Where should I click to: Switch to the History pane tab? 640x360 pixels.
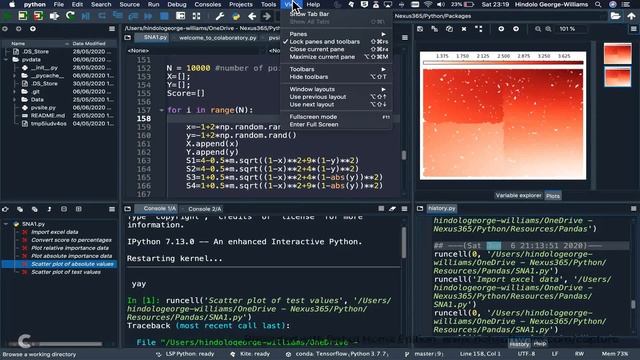coord(519,344)
